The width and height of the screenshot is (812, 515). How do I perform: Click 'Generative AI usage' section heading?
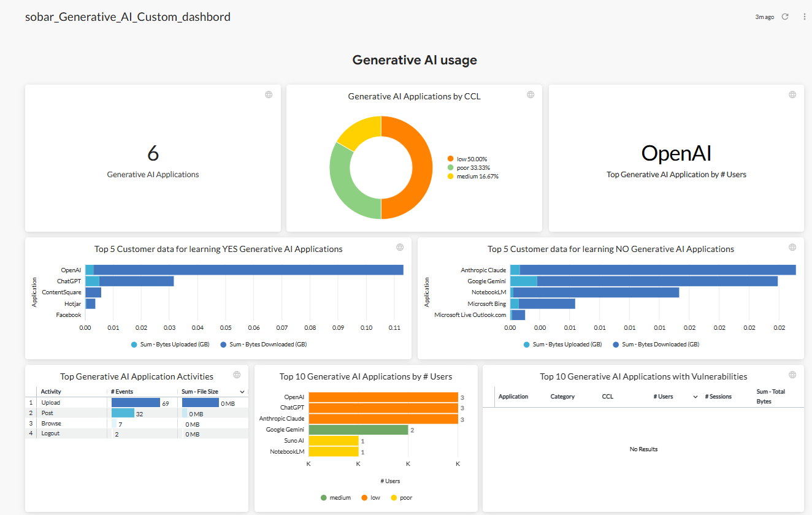(x=415, y=60)
